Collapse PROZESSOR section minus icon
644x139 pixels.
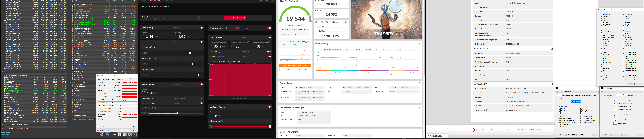551,49
